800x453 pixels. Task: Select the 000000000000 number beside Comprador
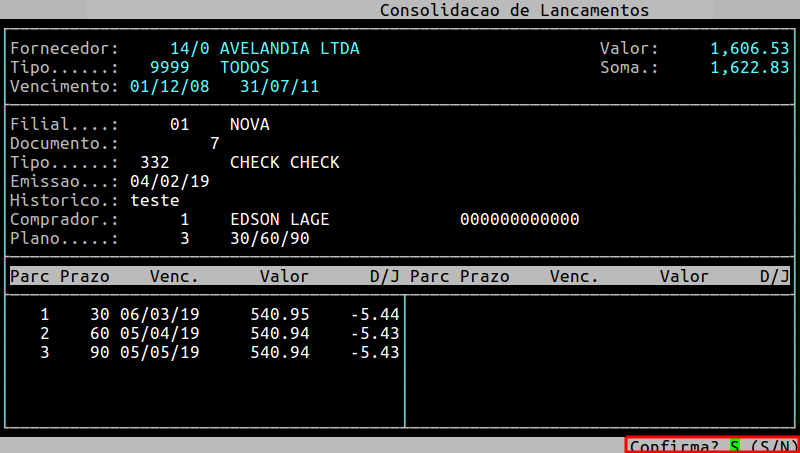point(519,220)
